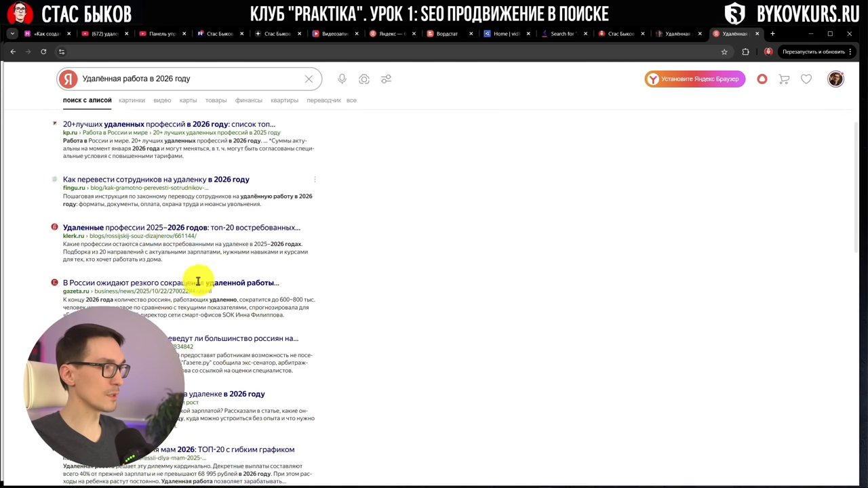Screen dimensions: 868x488
Task: Click the fingu.ru result favicon
Action: [54, 179]
